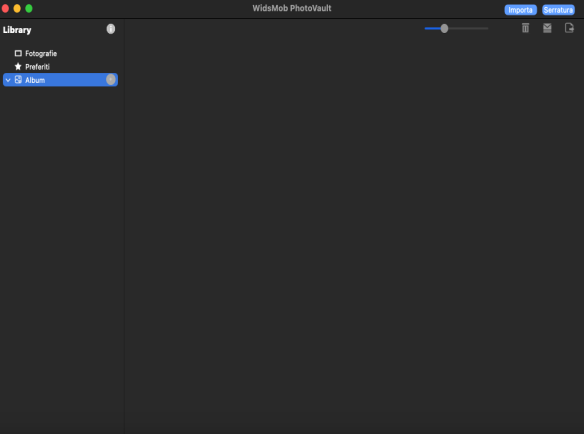
Task: Click the WidsMob PhotoVault title
Action: 292,8
